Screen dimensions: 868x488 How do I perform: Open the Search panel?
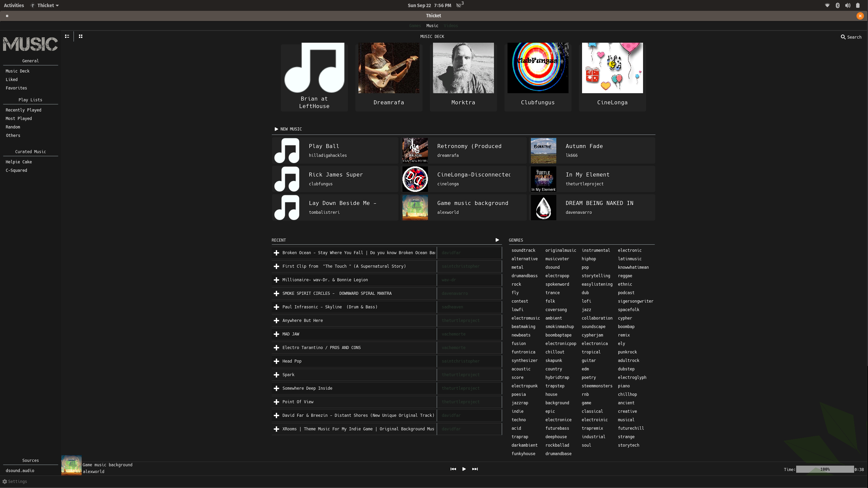click(x=851, y=37)
